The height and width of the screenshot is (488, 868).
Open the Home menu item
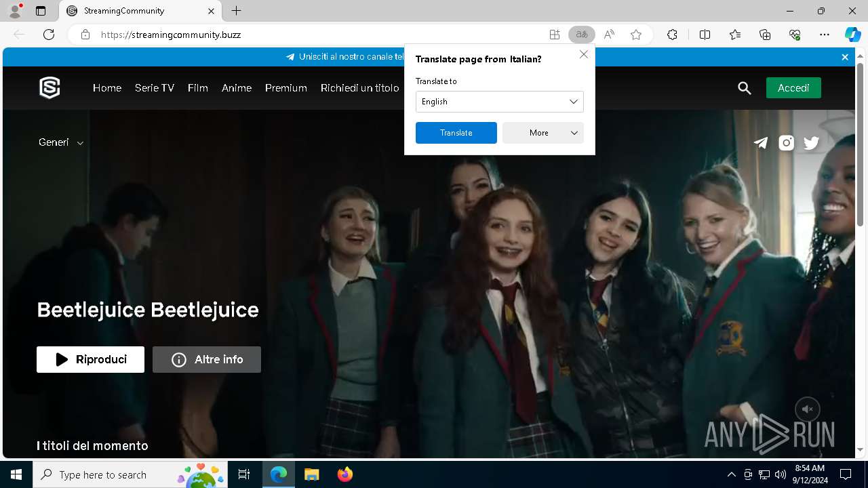107,88
